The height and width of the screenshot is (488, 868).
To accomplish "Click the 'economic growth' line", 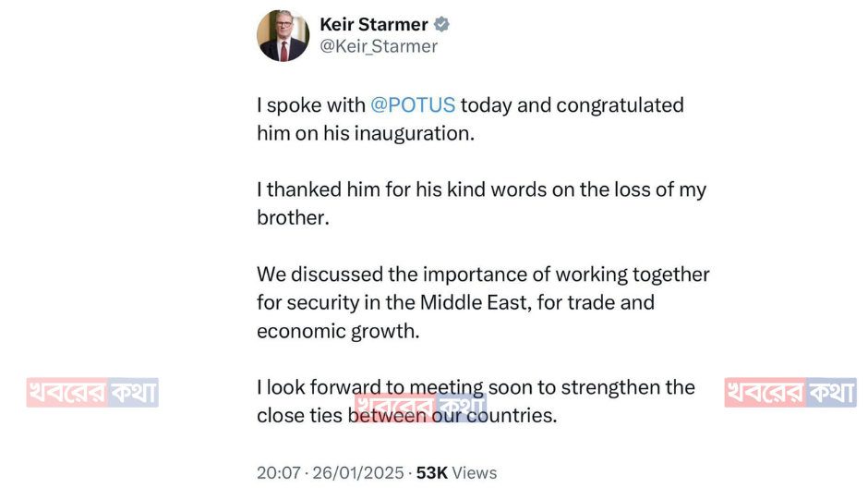I will point(338,331).
